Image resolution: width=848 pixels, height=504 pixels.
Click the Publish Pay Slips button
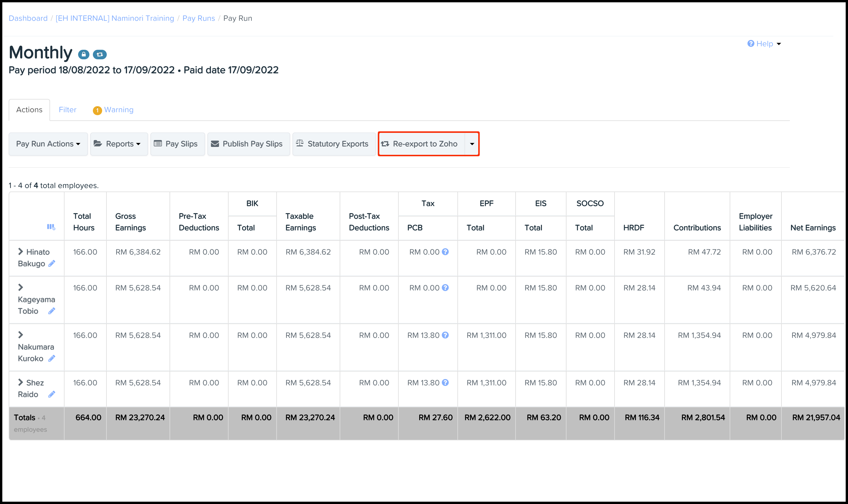pos(248,144)
